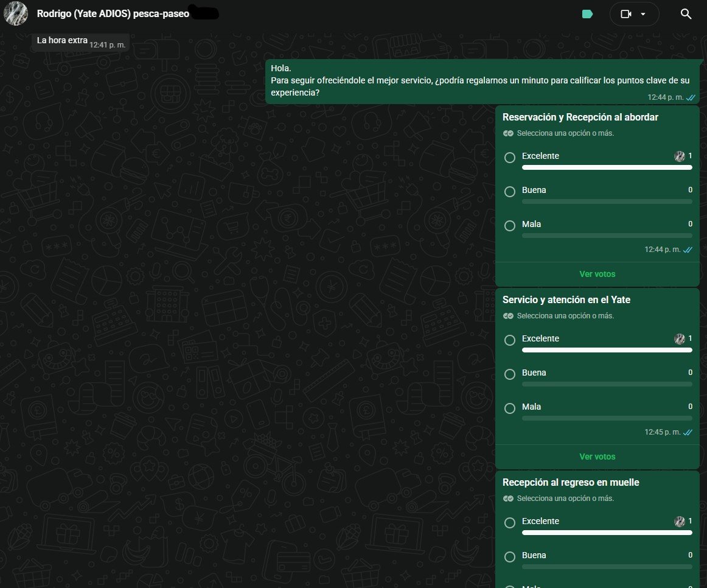The width and height of the screenshot is (707, 588).
Task: Open Ver votos for Servicio y atención poll
Action: (x=597, y=457)
